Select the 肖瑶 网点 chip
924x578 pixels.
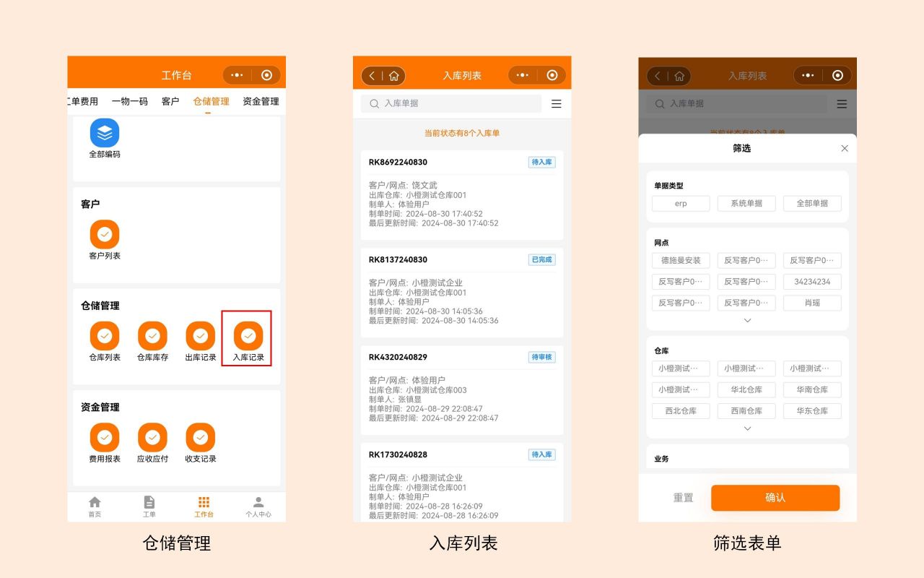pos(812,303)
